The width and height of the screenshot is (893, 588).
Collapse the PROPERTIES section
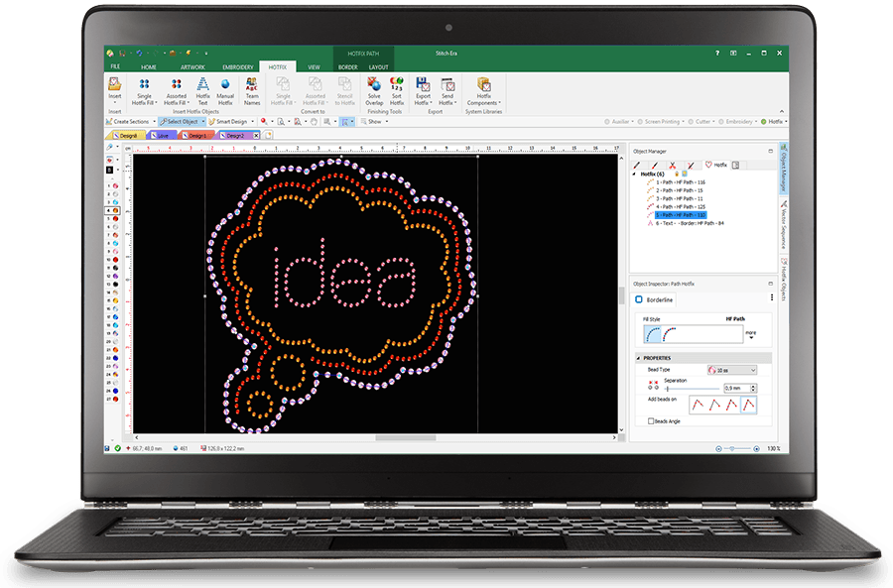point(639,358)
